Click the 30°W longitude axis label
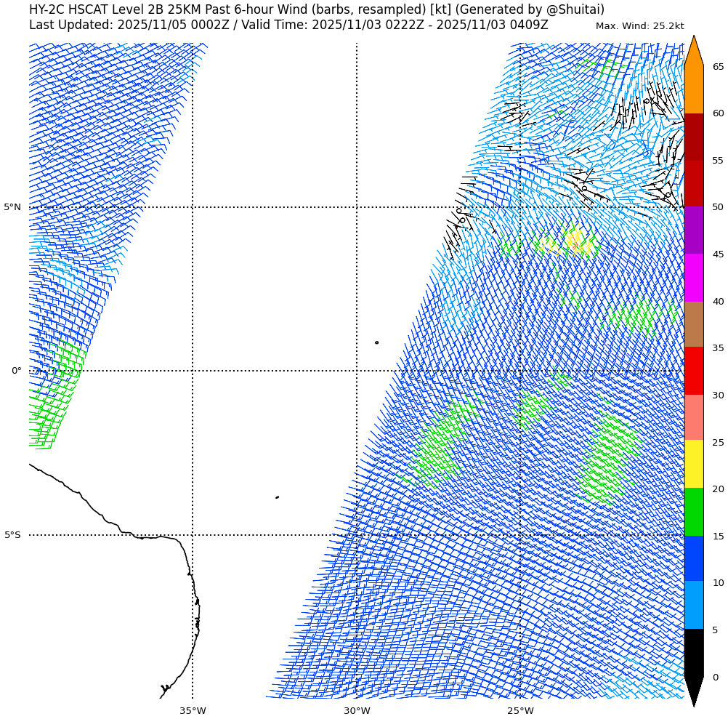 click(357, 710)
